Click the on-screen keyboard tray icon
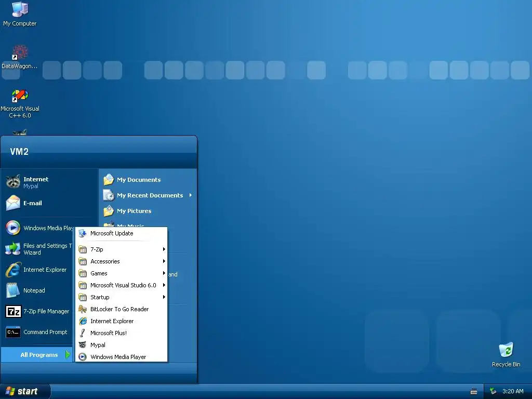The height and width of the screenshot is (399, 532). pyautogui.click(x=474, y=392)
